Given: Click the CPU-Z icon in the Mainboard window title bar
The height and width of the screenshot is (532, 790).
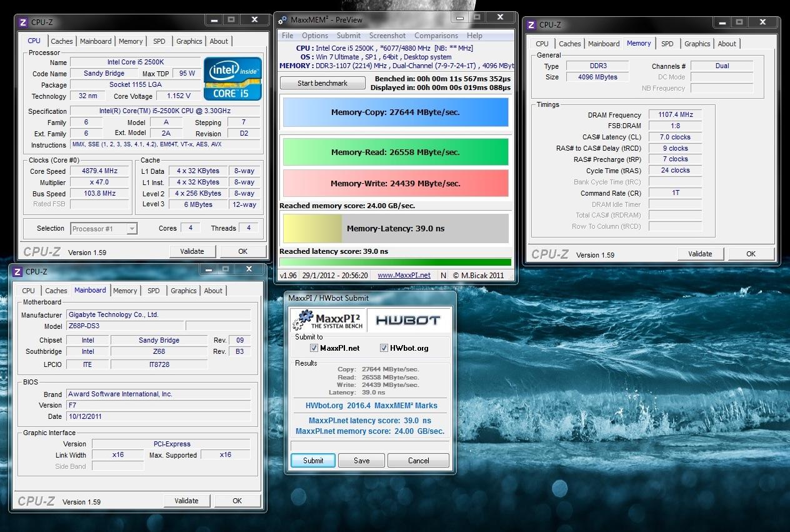Looking at the screenshot, I should tap(17, 271).
